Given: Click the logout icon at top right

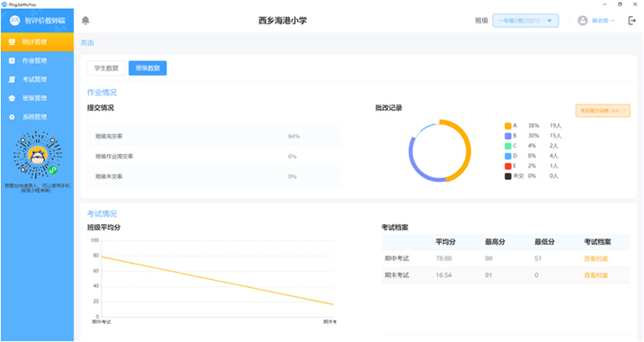Looking at the screenshot, I should (x=631, y=21).
